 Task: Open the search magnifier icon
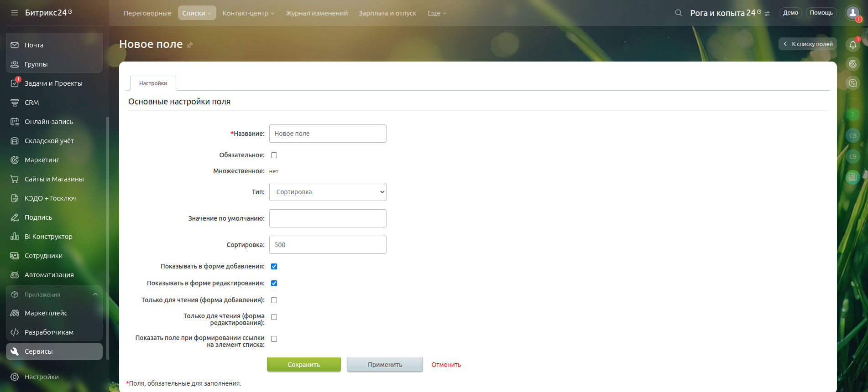[679, 13]
